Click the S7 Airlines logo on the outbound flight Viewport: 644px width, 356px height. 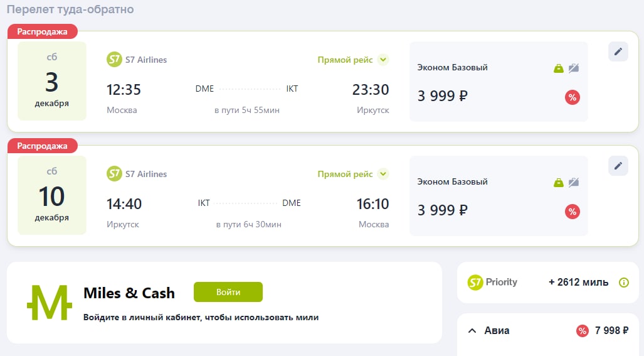tap(114, 60)
